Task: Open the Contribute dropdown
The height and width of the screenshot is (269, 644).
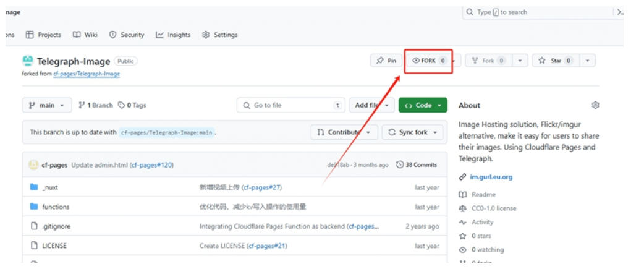Action: click(344, 132)
